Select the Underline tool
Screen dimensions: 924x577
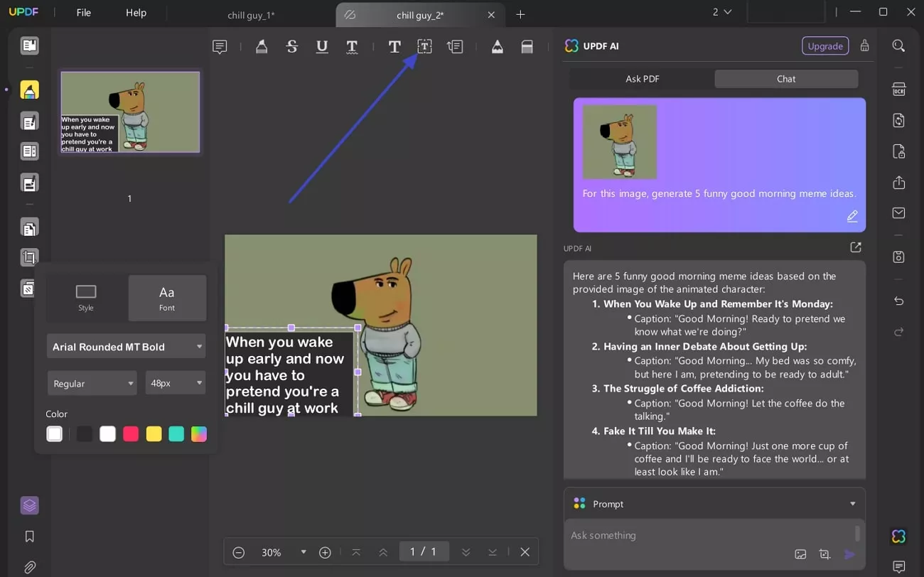(x=322, y=47)
